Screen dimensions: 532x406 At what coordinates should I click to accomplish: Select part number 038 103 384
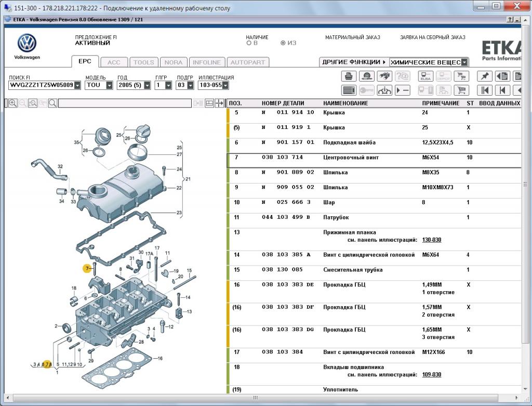tap(282, 352)
